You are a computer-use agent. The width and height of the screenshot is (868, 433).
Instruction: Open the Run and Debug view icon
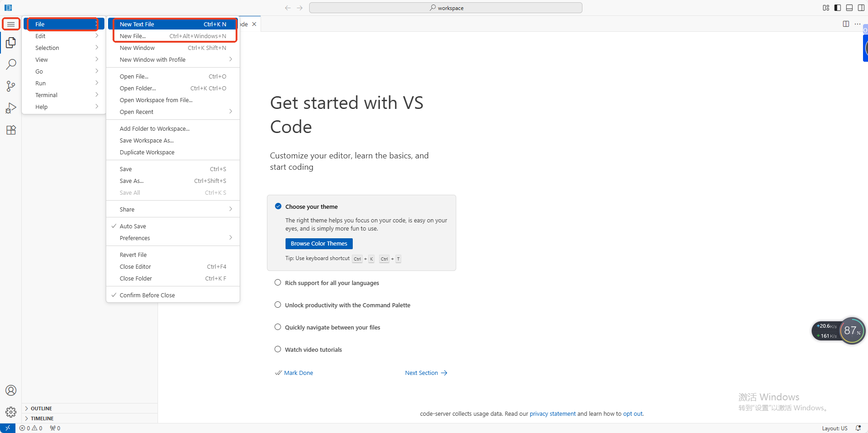click(x=11, y=108)
